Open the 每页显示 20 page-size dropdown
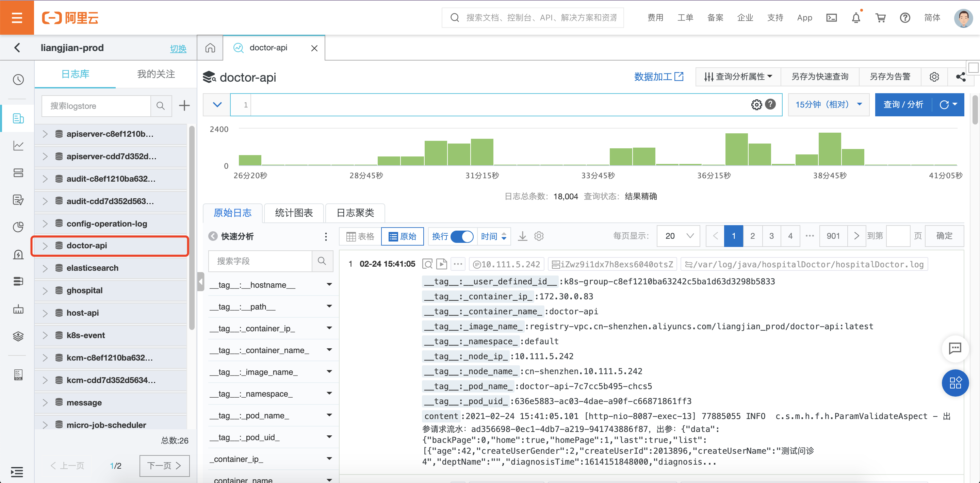Viewport: 980px width, 483px height. point(679,236)
